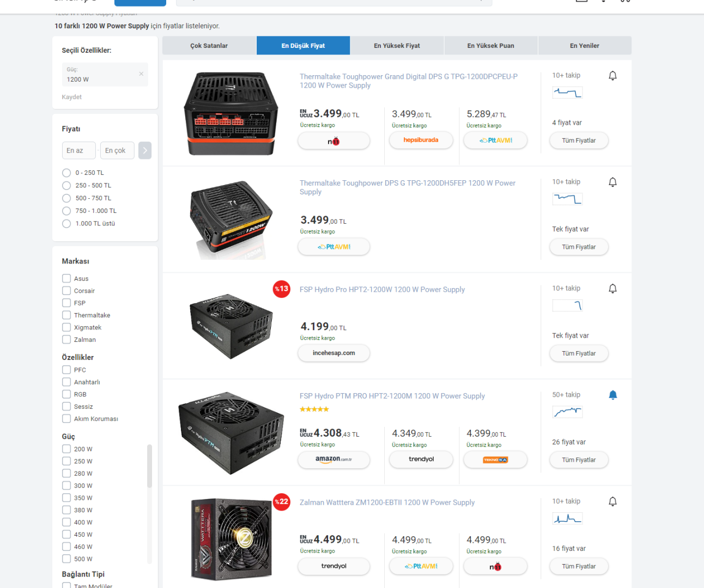Remove the 1200 W selected filter
Viewport: 704px width, 588px height.
click(141, 73)
